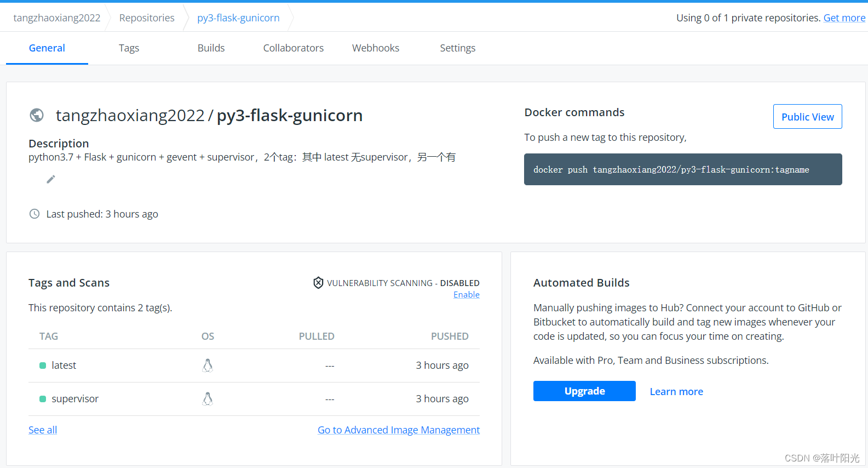This screenshot has height=468, width=868.
Task: Click pushed time for latest tag
Action: (442, 366)
